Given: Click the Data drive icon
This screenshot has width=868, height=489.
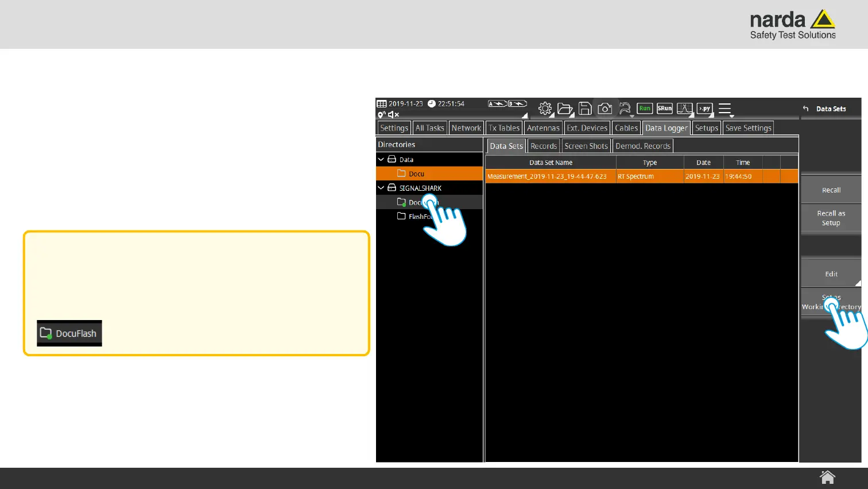Looking at the screenshot, I should pos(392,159).
